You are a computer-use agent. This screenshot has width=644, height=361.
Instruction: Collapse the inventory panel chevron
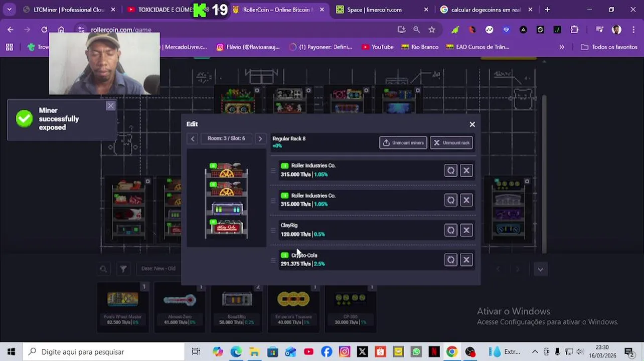tap(540, 269)
